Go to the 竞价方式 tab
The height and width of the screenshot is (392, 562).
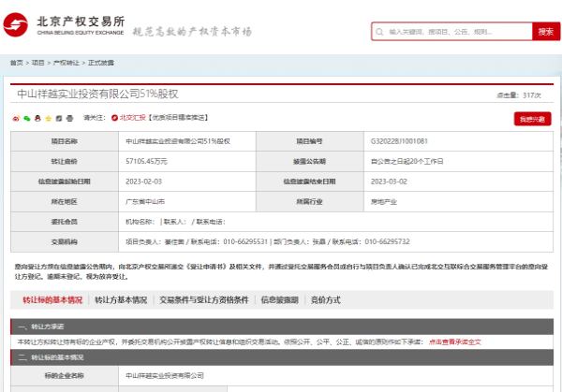325,300
